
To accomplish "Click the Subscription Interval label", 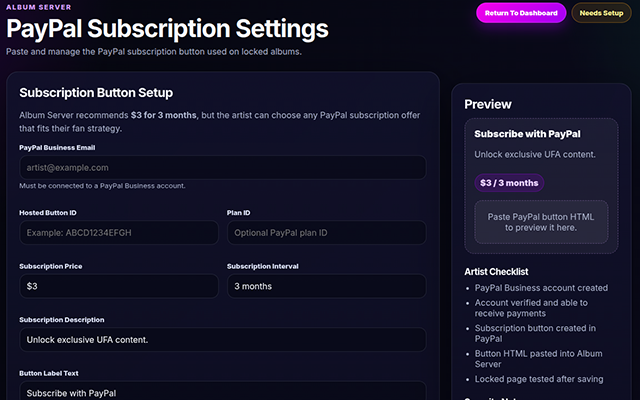I will [x=262, y=266].
